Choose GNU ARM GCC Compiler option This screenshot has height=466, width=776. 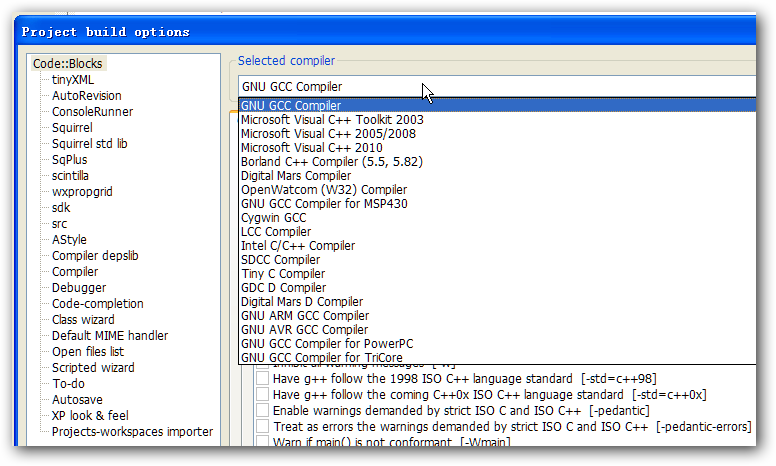point(497,316)
